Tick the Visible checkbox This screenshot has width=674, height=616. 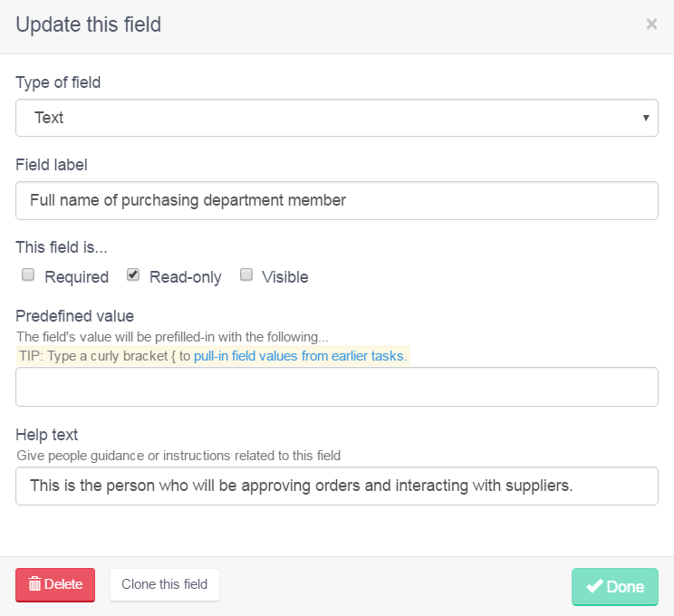click(246, 274)
